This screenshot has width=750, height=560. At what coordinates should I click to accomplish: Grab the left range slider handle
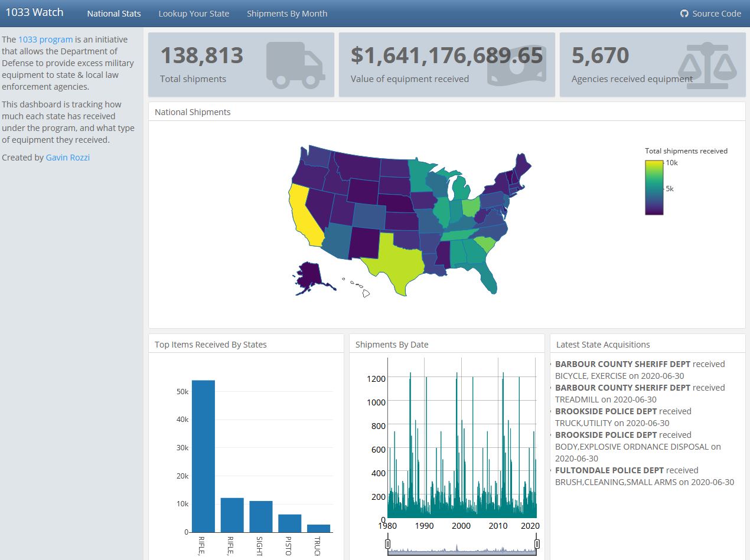pos(388,543)
